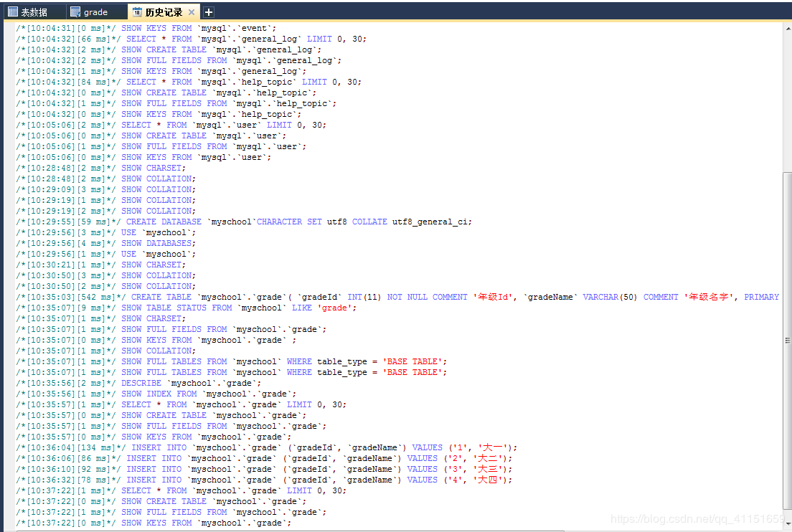Click the SHOW TABLE STATUS LIKE 'grade' line
Screen dimensions: 792x532
coord(187,308)
